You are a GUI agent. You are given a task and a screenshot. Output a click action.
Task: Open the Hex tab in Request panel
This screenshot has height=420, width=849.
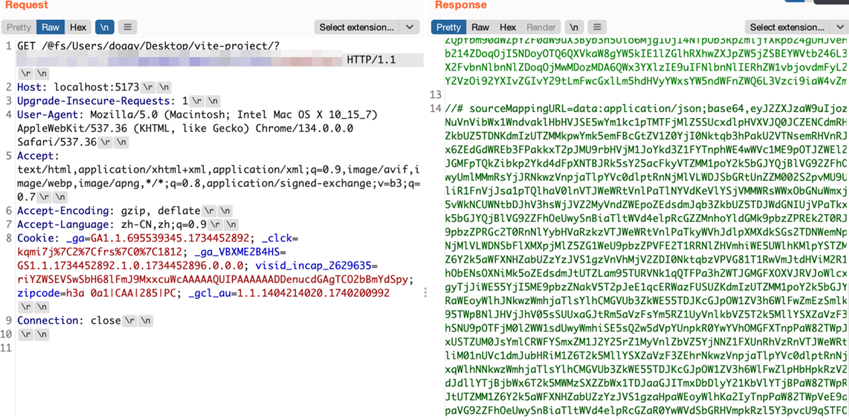click(x=78, y=27)
